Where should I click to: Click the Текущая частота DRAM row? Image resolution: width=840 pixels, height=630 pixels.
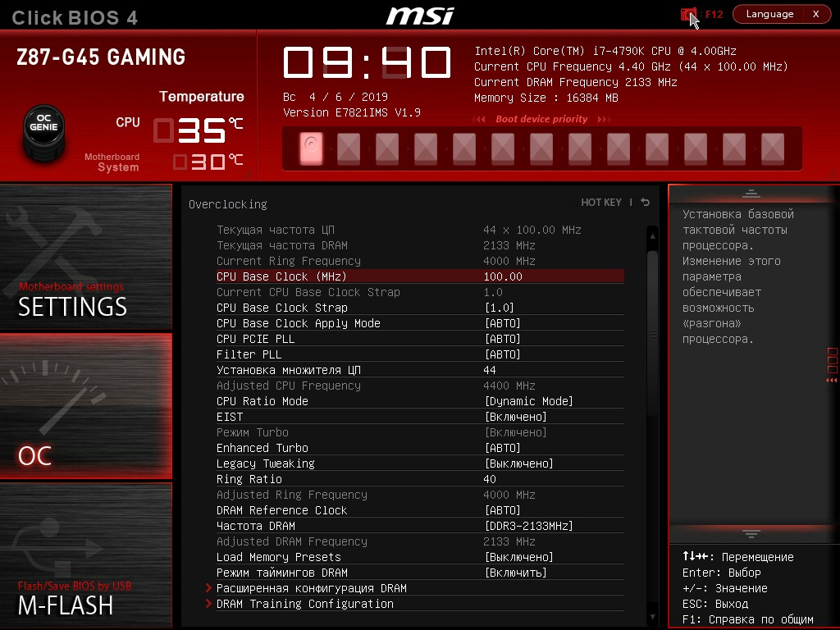click(x=420, y=245)
